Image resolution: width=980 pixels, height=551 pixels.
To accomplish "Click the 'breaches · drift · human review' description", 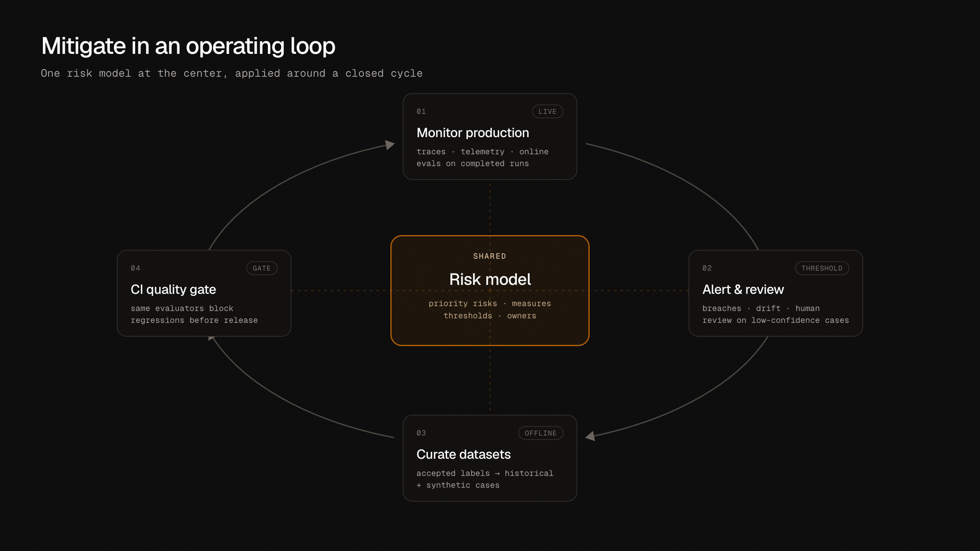I will [775, 314].
